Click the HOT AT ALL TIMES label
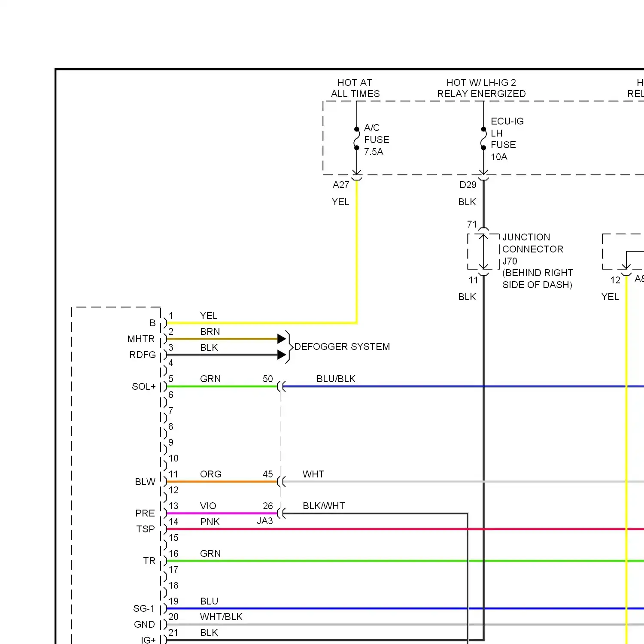The image size is (644, 644). pos(355,88)
